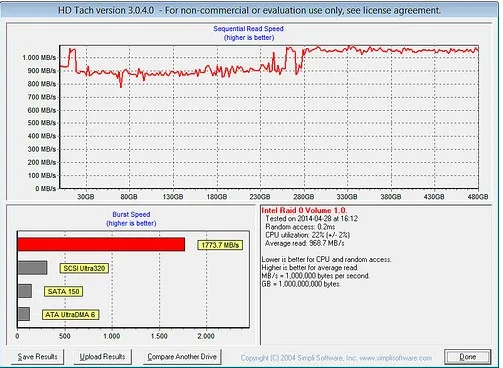Screen dimensions: 503x368
Task: Click the CPU utilization 22% text
Action: pos(307,235)
